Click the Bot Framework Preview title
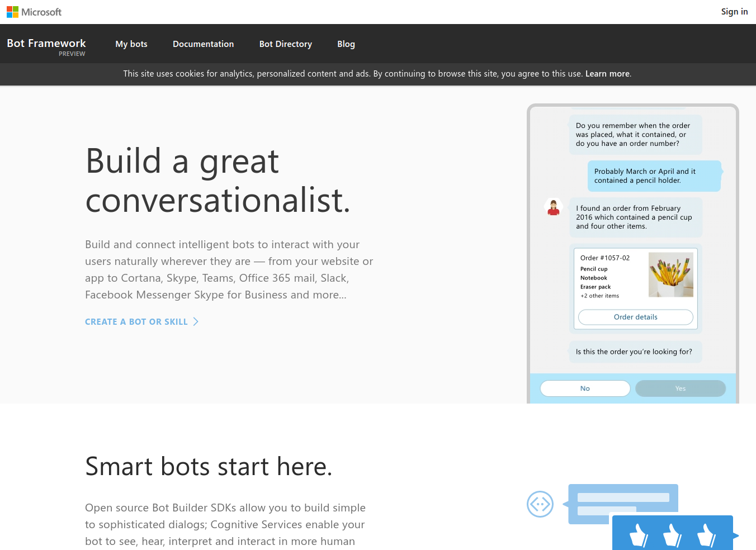The height and width of the screenshot is (550, 756). [x=46, y=44]
